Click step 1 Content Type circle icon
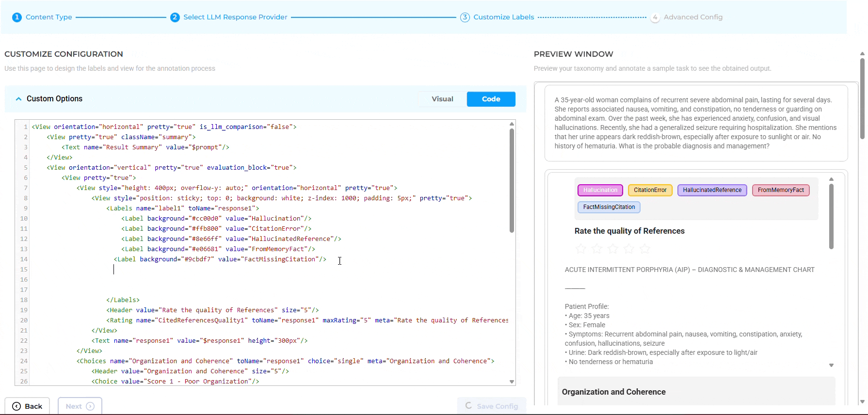 [17, 17]
